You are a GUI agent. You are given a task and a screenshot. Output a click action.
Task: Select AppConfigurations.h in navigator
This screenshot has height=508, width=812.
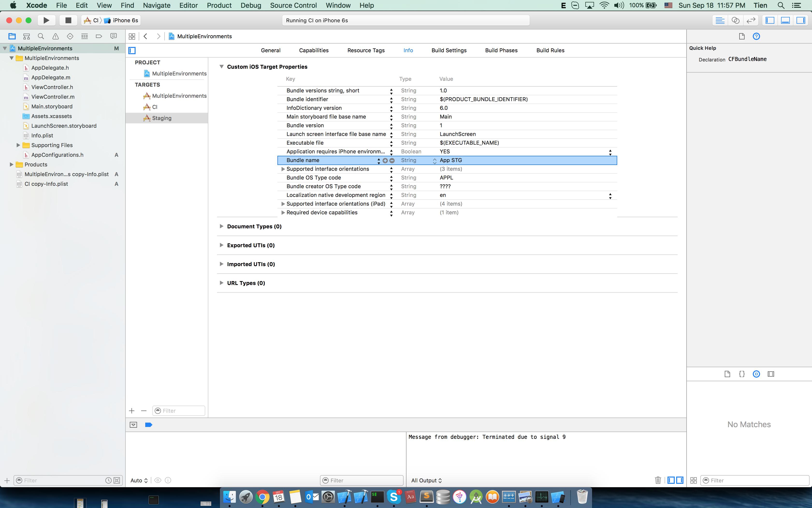(x=57, y=155)
